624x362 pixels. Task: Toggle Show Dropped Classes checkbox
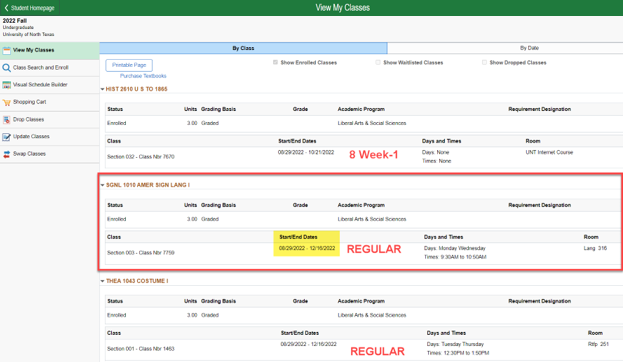[484, 62]
